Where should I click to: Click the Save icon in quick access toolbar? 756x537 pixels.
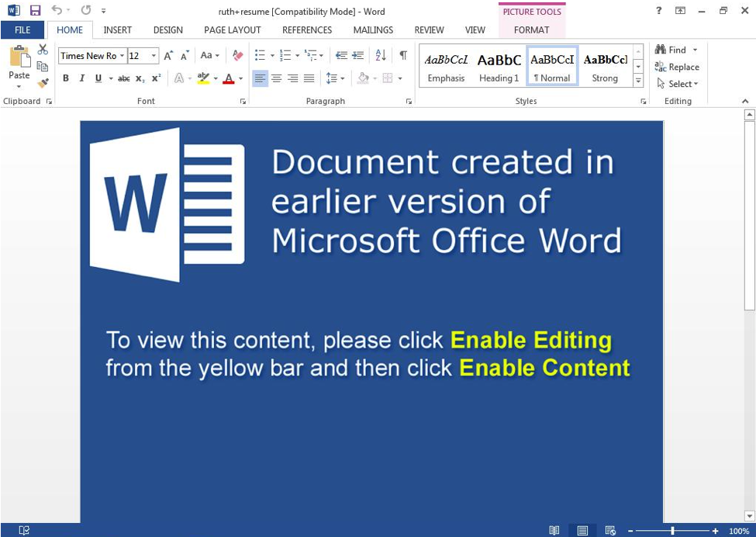pyautogui.click(x=35, y=10)
